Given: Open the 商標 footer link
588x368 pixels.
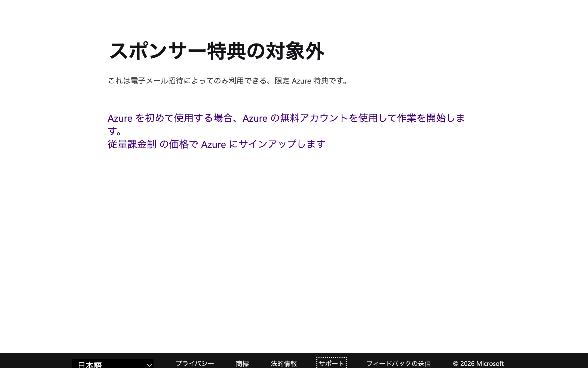Looking at the screenshot, I should click(242, 363).
